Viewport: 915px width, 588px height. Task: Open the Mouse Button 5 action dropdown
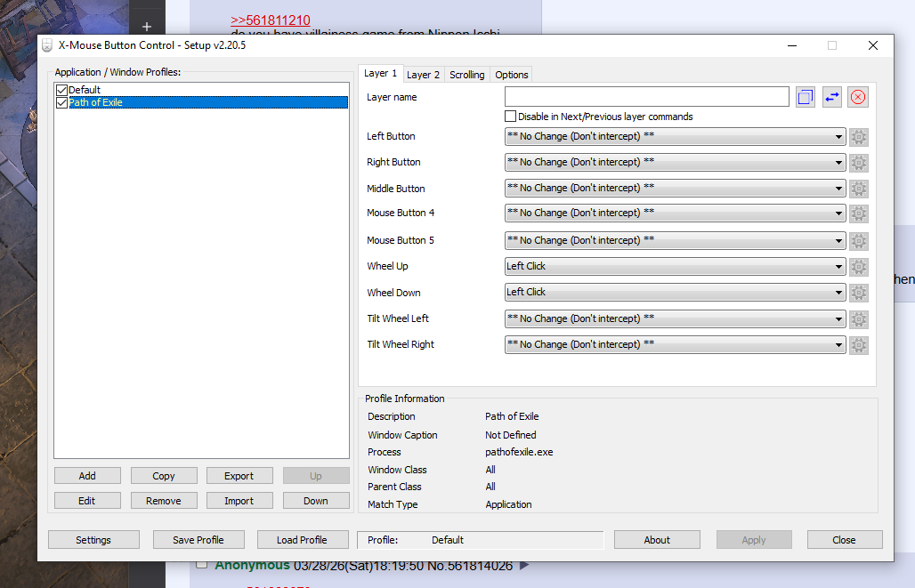(x=676, y=240)
